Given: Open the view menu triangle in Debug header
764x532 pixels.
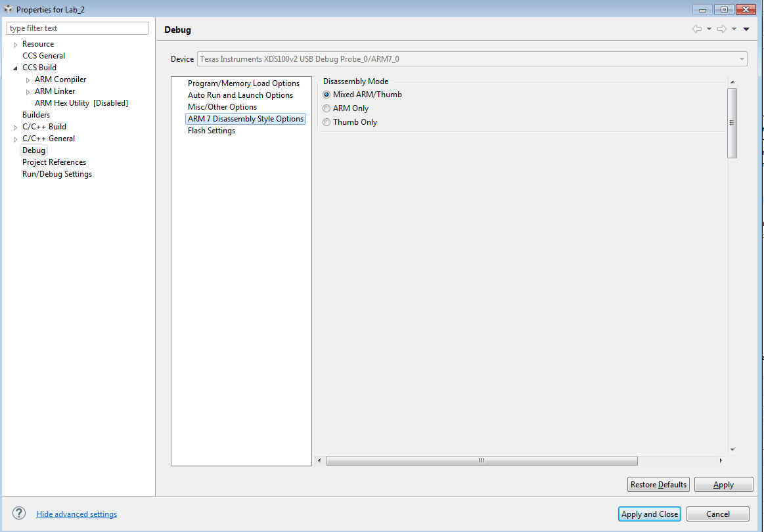Looking at the screenshot, I should coord(746,30).
